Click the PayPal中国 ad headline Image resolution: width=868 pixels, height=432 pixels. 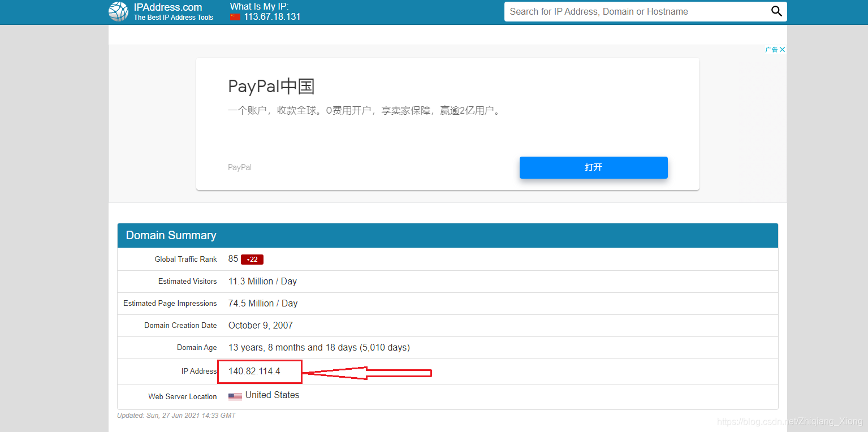point(271,86)
